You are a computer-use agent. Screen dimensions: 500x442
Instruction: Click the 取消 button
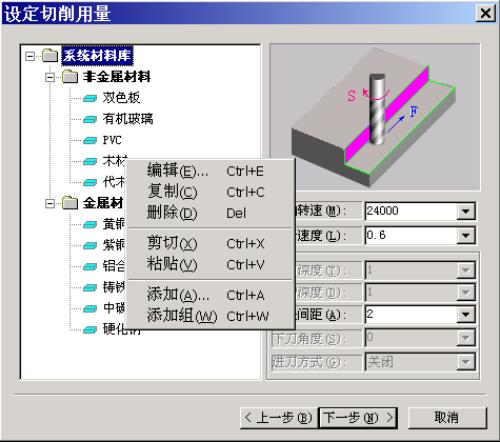(447, 417)
